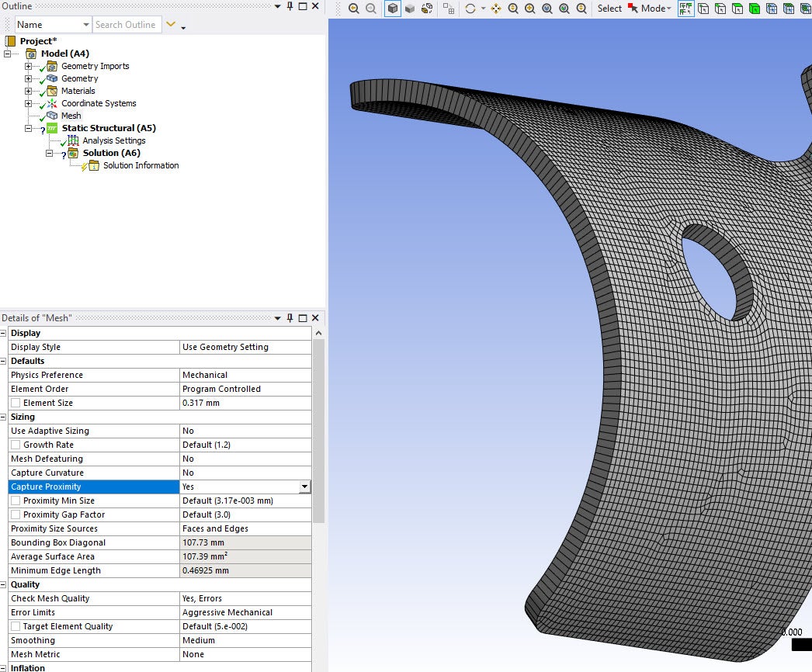Click the Select toolbar label

pyautogui.click(x=609, y=9)
